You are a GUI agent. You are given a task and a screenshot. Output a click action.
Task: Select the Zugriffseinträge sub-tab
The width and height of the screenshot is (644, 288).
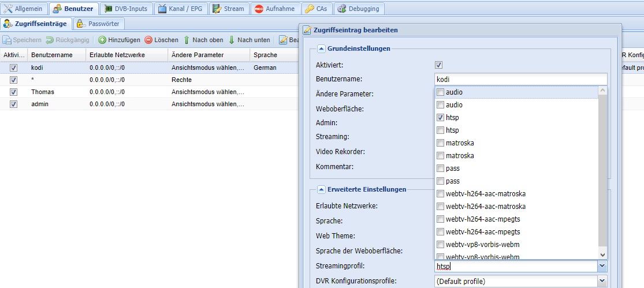pos(36,24)
